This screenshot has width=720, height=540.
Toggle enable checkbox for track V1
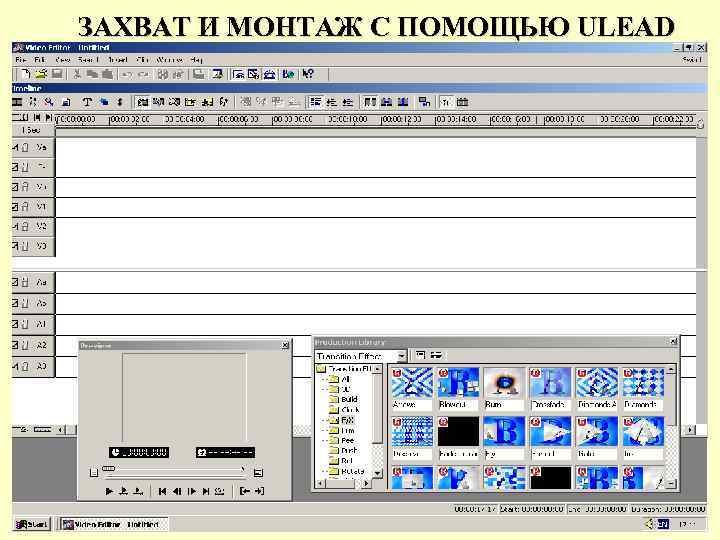click(15, 207)
